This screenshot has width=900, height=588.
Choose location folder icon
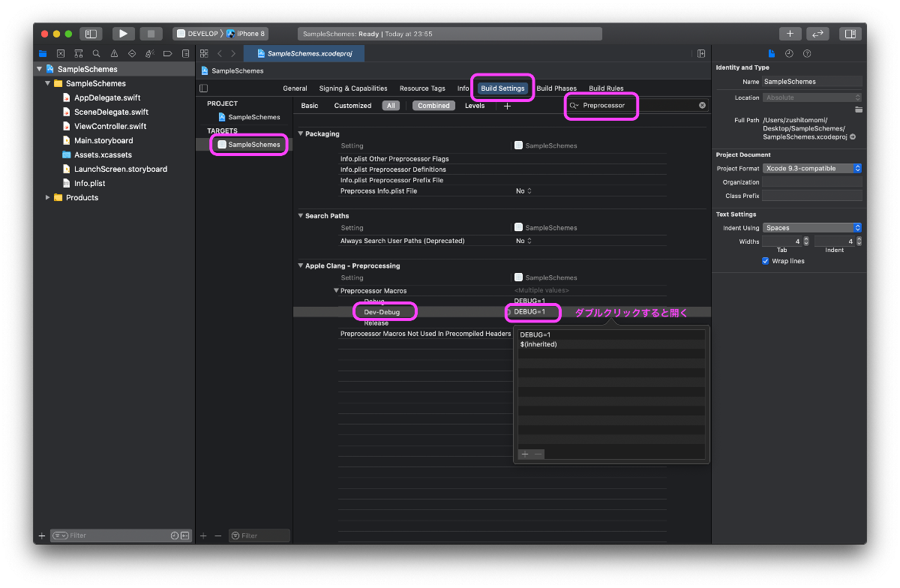(858, 109)
